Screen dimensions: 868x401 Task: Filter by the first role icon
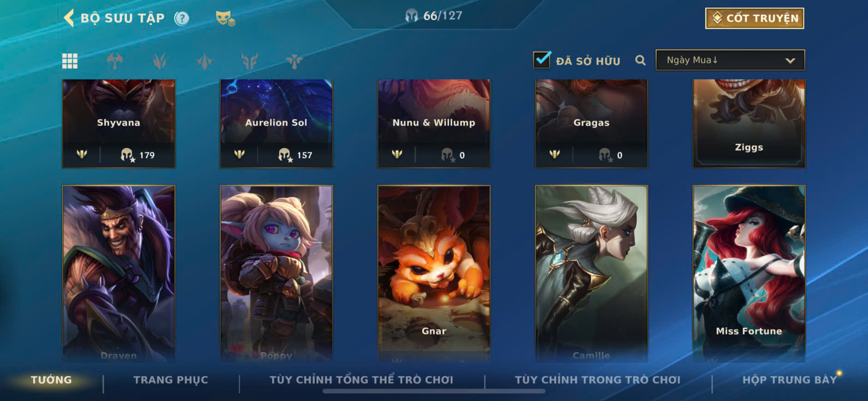point(115,61)
